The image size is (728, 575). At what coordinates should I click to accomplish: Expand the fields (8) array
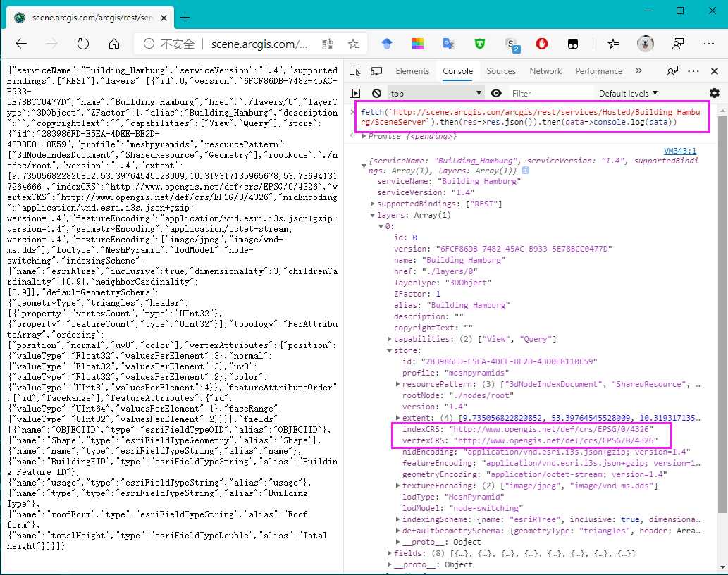[389, 553]
